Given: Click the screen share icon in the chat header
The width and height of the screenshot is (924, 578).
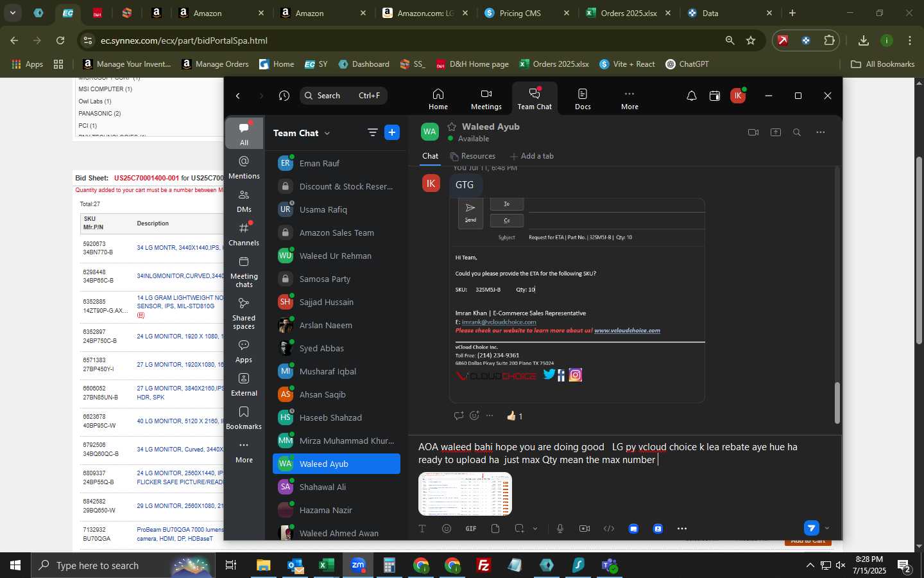Looking at the screenshot, I should [776, 132].
